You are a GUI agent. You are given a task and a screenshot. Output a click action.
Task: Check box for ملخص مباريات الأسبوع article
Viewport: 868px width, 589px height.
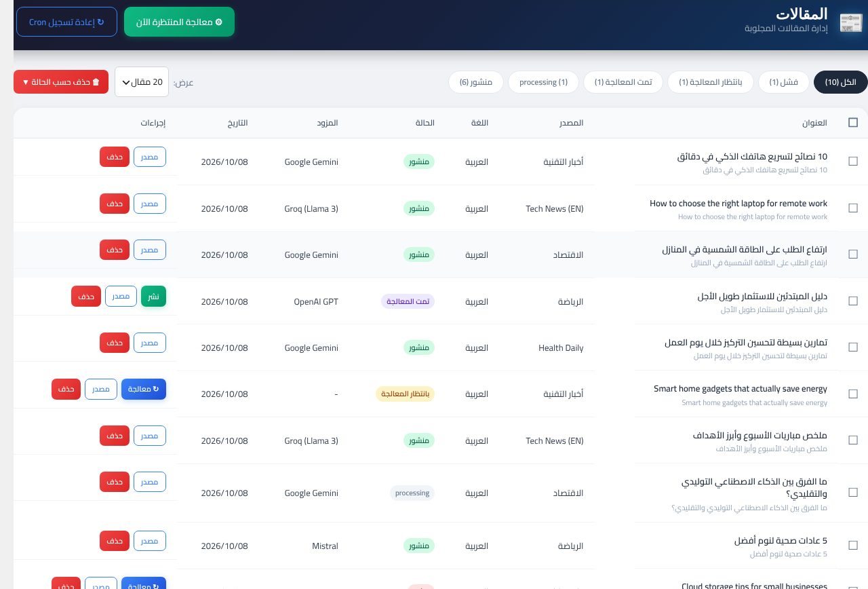tap(853, 440)
